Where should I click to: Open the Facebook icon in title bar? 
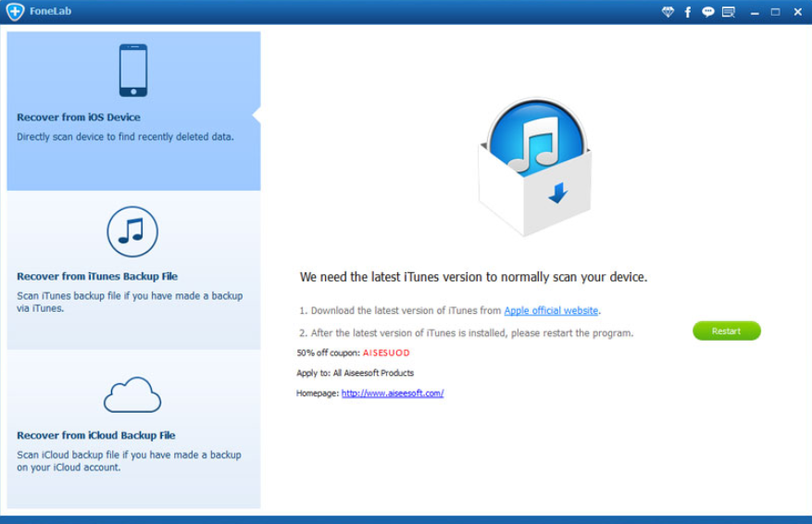688,12
